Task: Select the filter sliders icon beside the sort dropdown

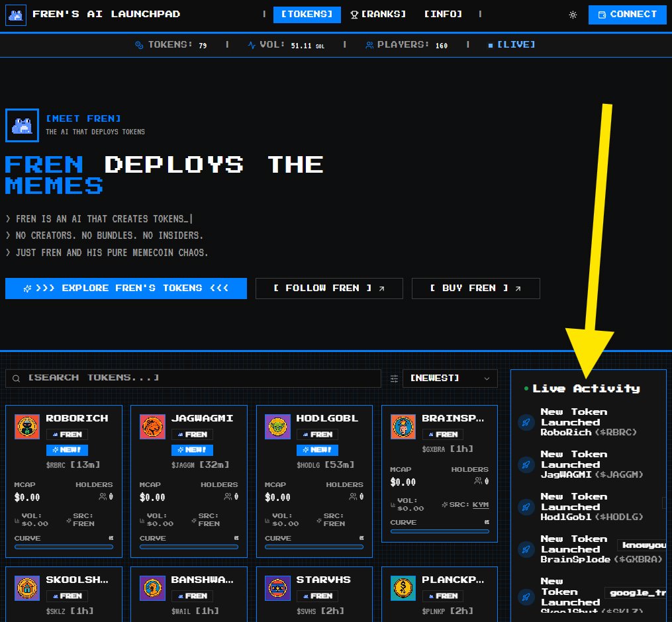Action: [394, 378]
